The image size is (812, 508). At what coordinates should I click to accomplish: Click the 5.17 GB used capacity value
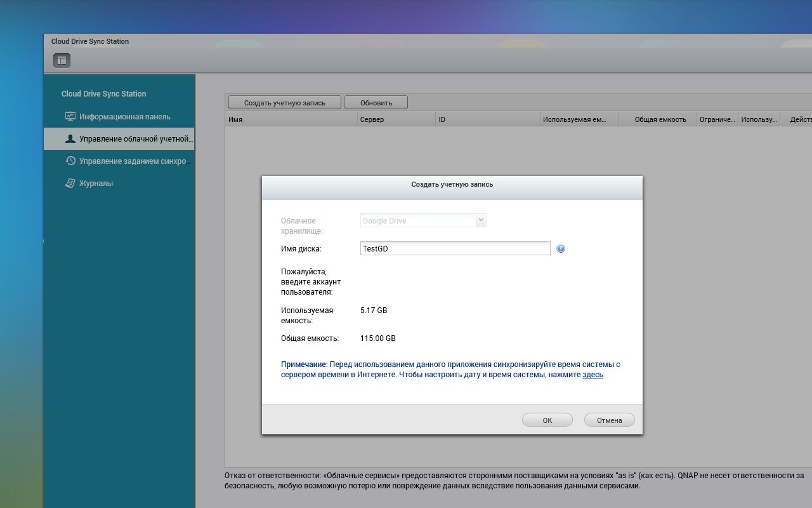point(374,311)
